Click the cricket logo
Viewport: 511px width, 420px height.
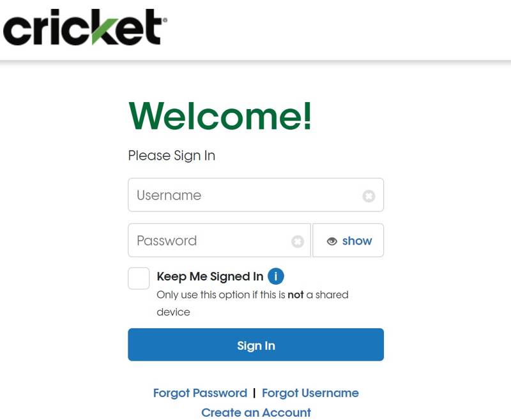coord(85,27)
